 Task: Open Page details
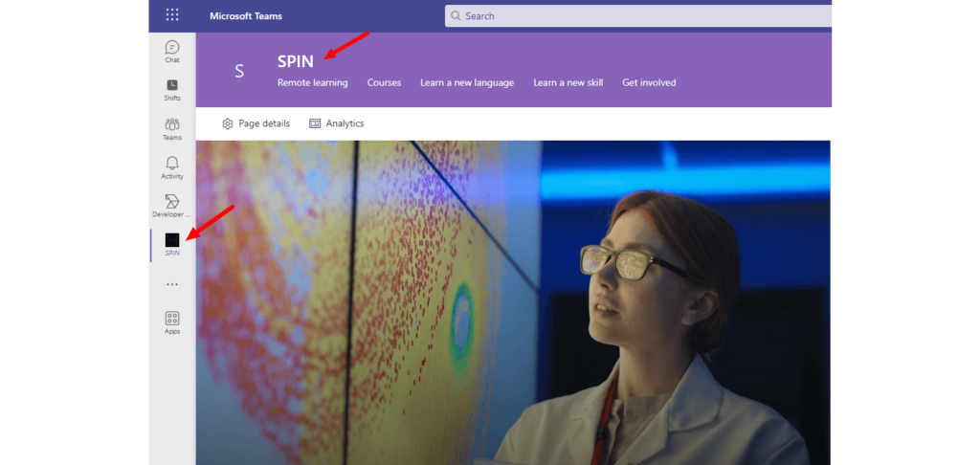(256, 123)
